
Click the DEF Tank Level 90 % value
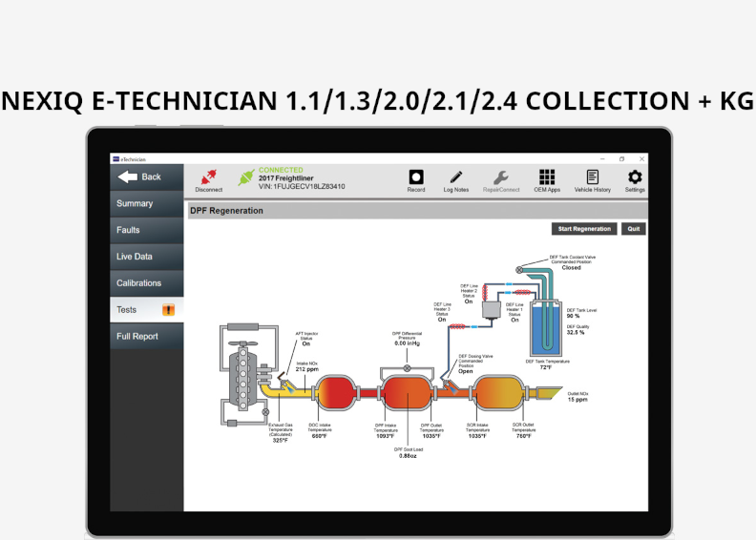(574, 316)
